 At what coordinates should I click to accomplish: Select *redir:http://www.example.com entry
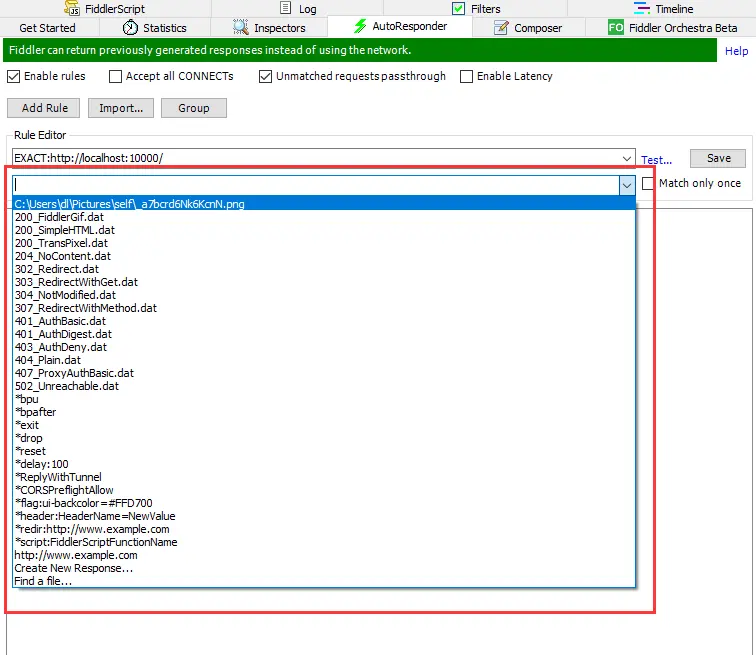click(x=324, y=529)
